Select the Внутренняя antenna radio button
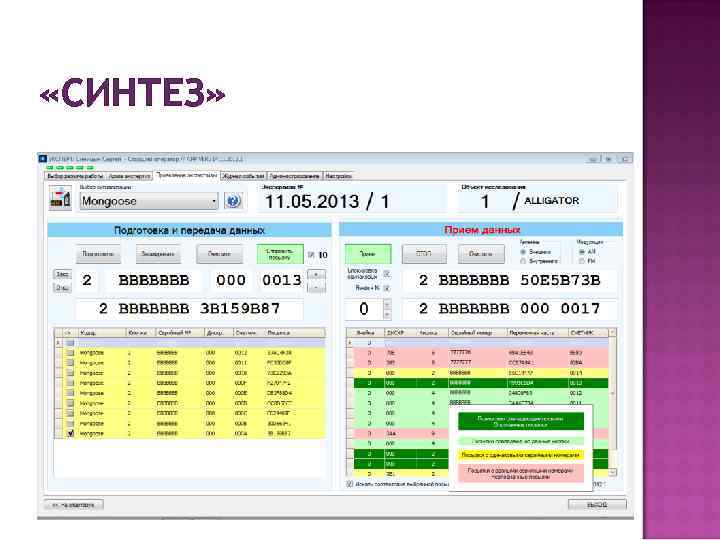The width and height of the screenshot is (720, 540). 523,261
